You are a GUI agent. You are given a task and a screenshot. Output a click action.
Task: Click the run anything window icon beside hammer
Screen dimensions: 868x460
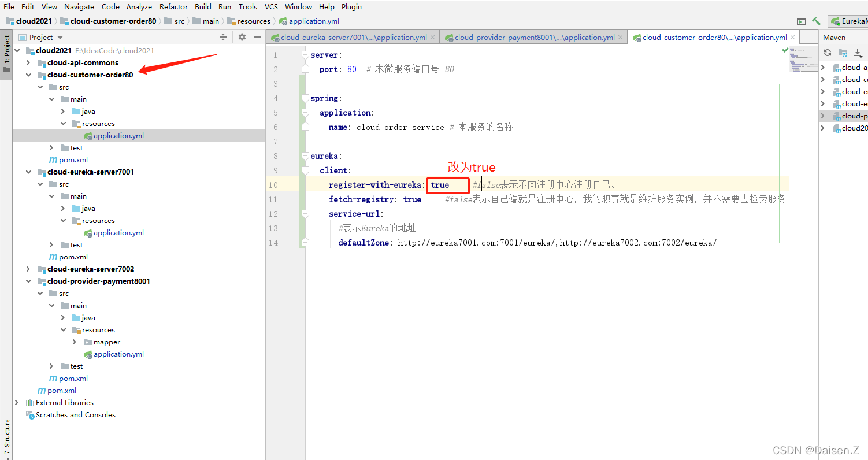pos(802,21)
